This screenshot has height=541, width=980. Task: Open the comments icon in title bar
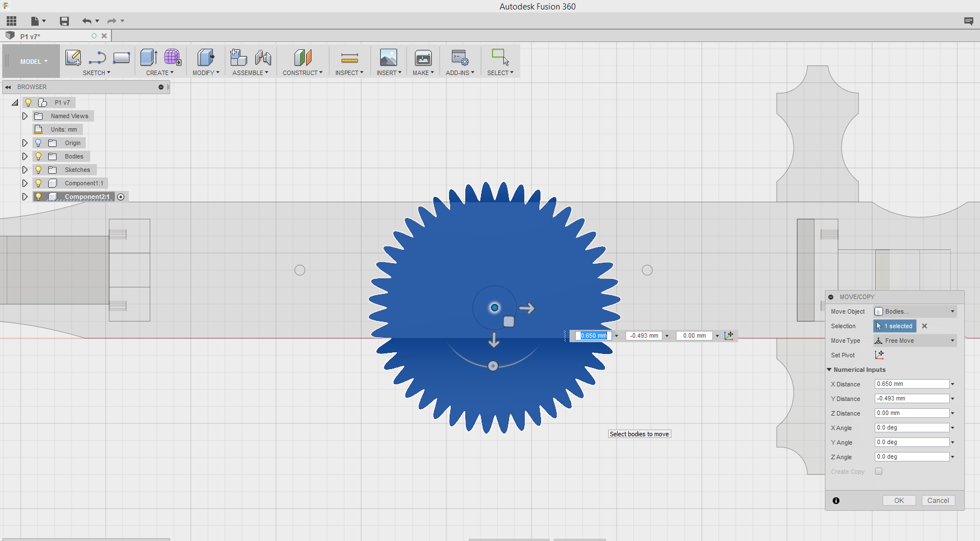969,21
